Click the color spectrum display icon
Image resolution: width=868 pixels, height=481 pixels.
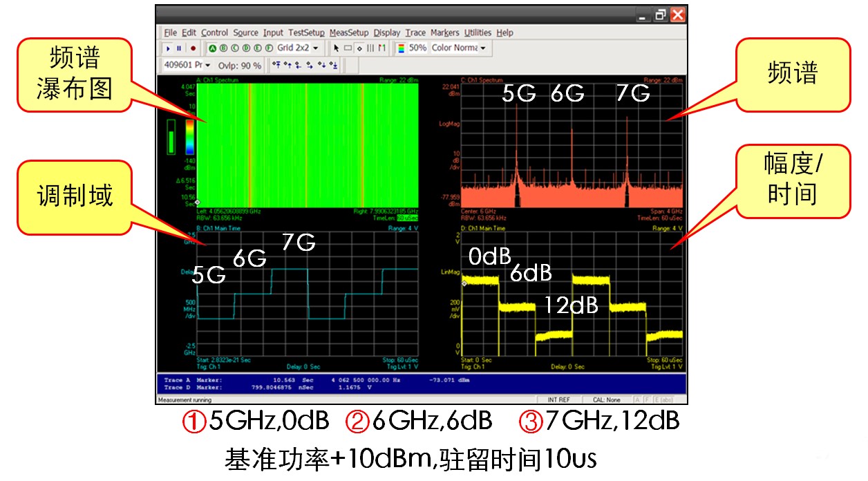400,48
